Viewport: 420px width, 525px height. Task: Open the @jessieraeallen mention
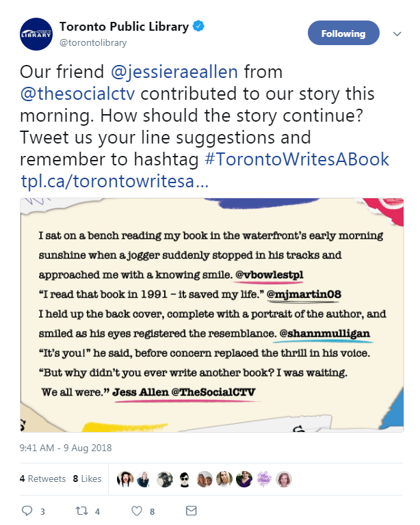(x=174, y=72)
